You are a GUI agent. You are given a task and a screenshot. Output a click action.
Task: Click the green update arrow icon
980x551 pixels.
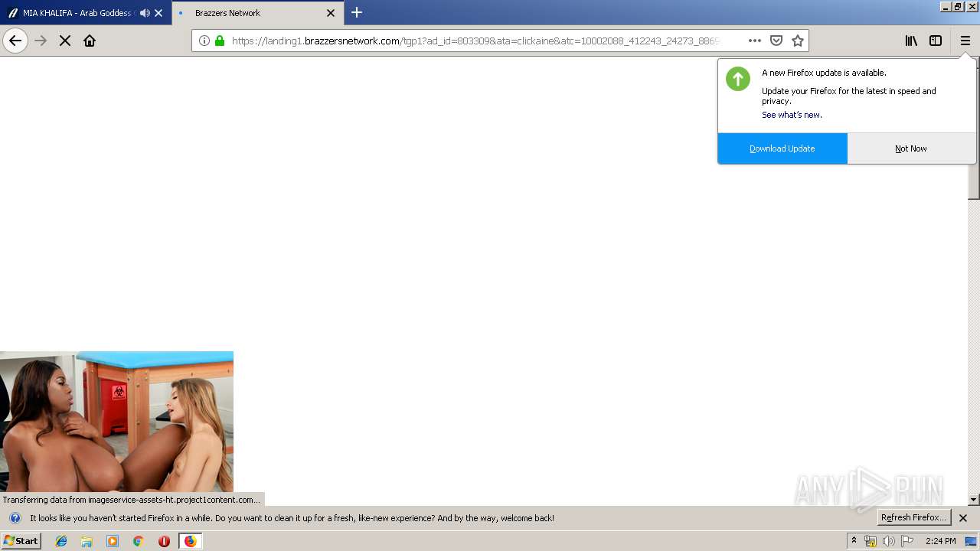[738, 79]
